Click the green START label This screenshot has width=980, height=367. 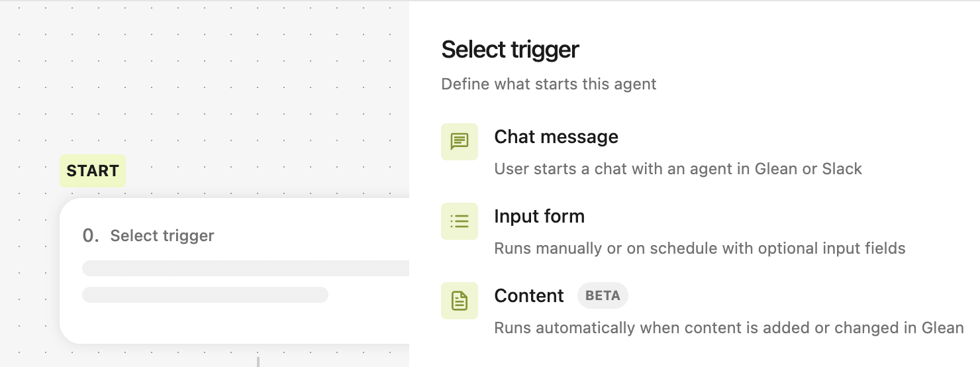tap(93, 171)
